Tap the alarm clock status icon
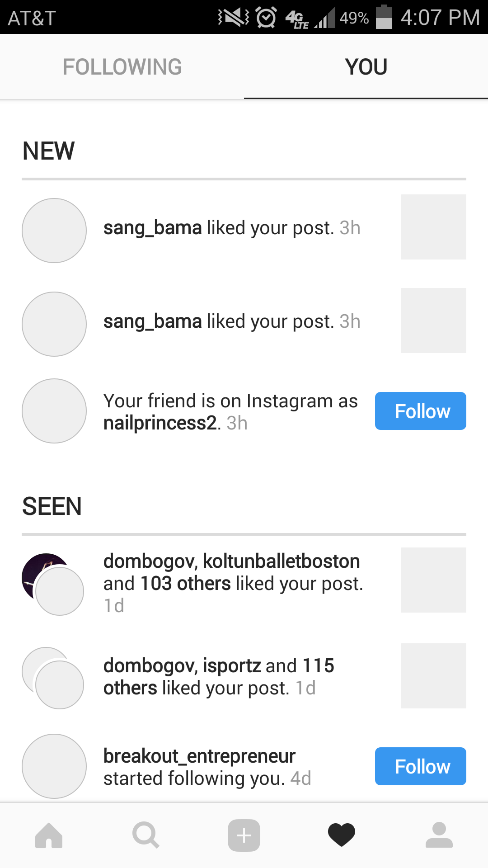Viewport: 488px width, 868px height. [x=266, y=17]
